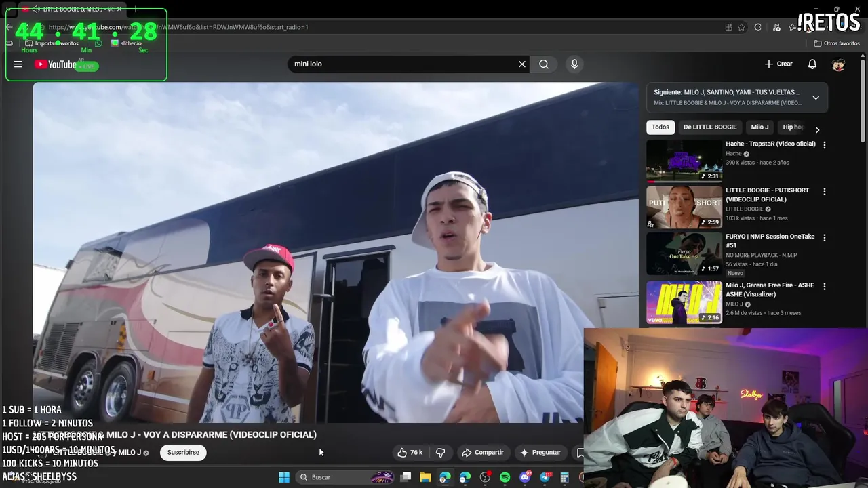This screenshot has width=868, height=488.
Task: Open split-screen apps icon in address bar
Action: click(x=728, y=27)
